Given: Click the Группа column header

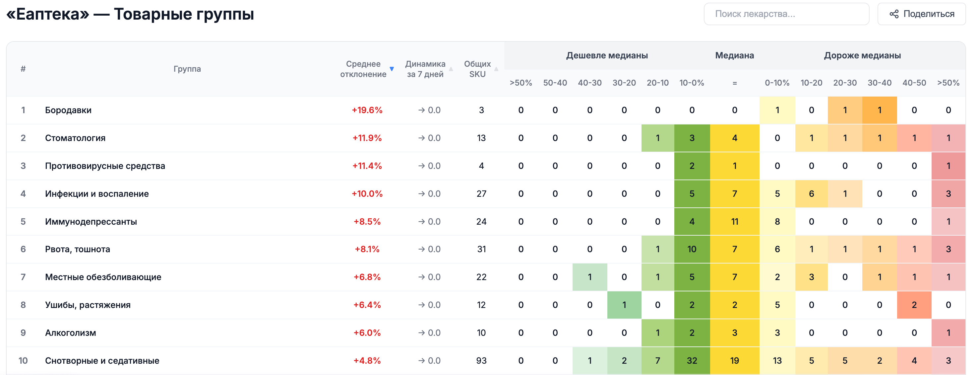Looking at the screenshot, I should [x=187, y=69].
